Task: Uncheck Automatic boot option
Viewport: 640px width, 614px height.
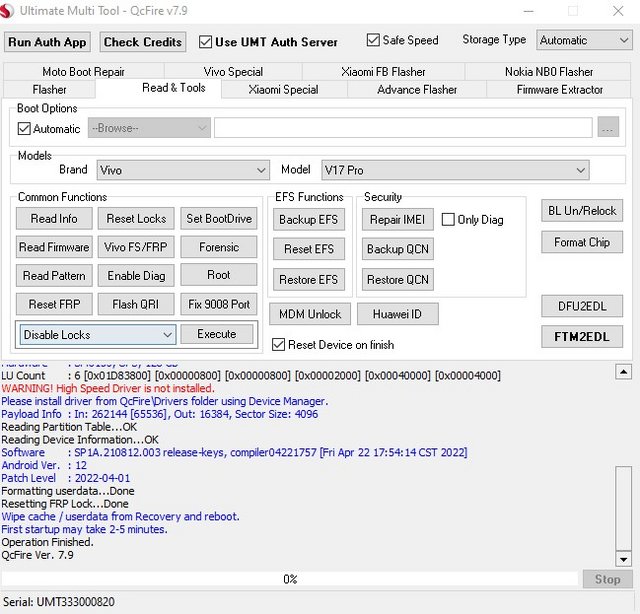Action: [24, 129]
